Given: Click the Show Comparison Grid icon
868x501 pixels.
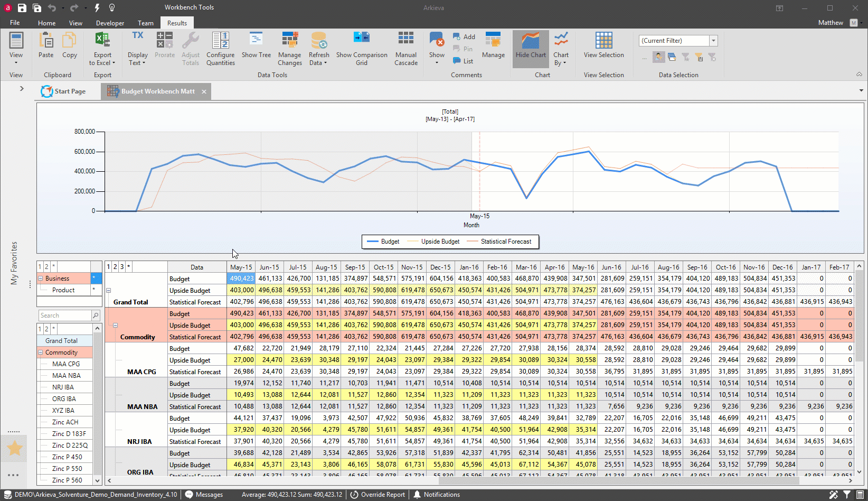Looking at the screenshot, I should pyautogui.click(x=362, y=38).
